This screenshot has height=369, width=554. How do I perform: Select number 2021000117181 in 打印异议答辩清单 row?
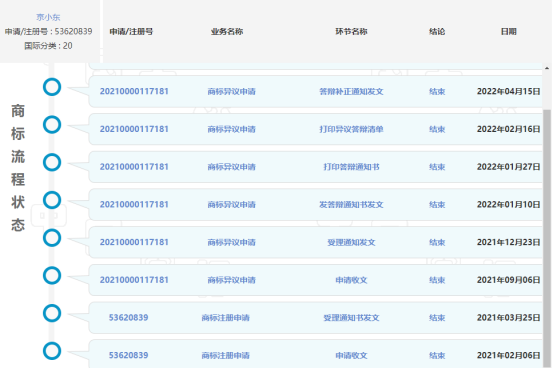[134, 129]
